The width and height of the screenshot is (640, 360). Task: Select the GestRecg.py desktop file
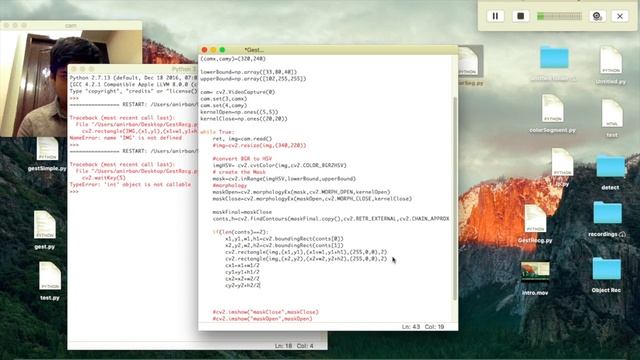tap(535, 224)
